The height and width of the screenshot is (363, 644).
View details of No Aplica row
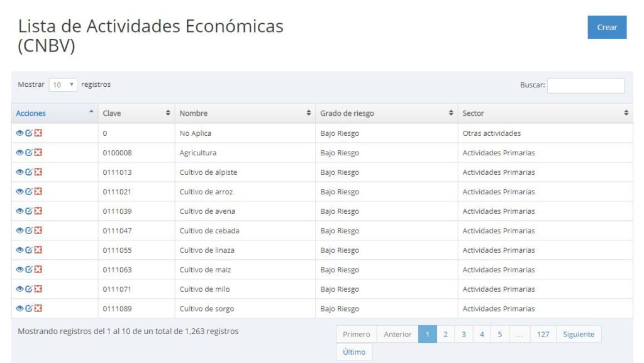pos(19,133)
